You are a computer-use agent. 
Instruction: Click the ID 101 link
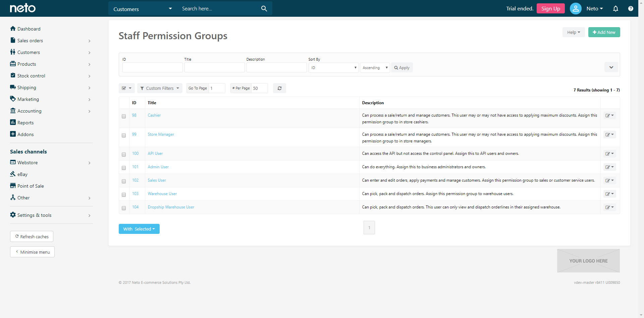click(135, 167)
